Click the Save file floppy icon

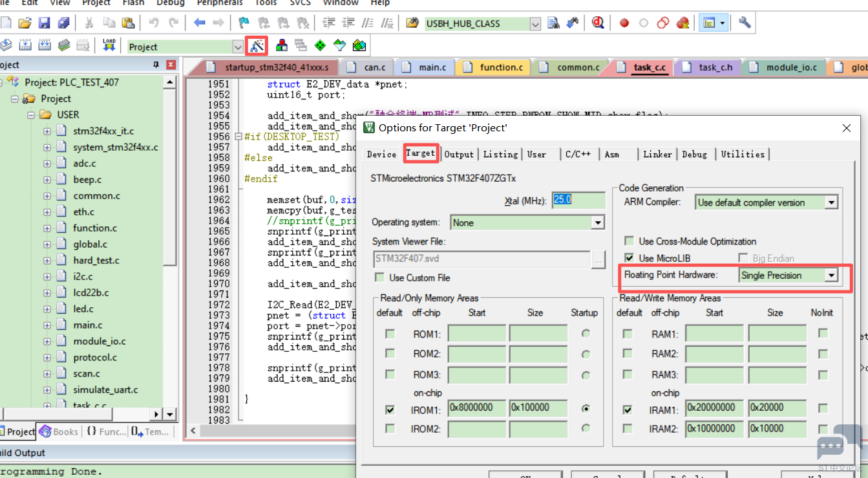(44, 23)
